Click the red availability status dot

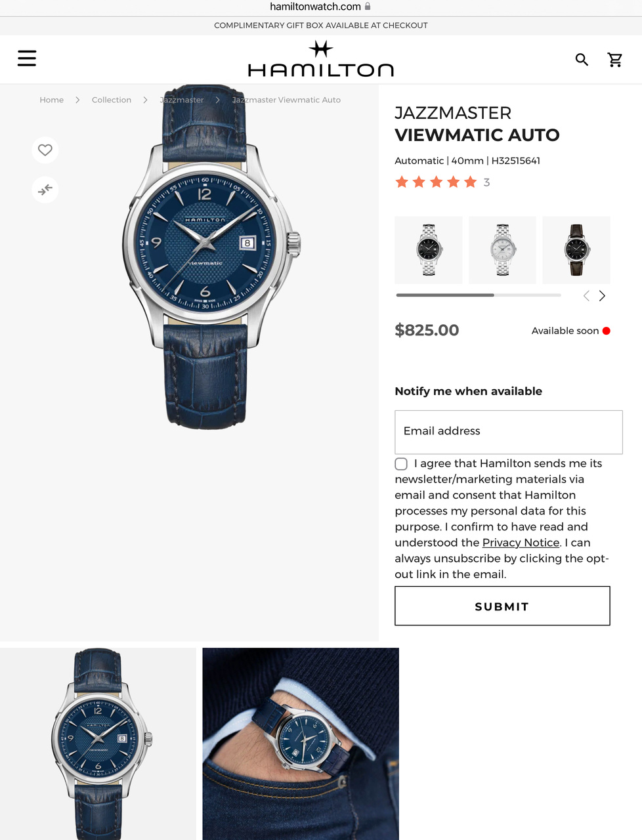[607, 331]
